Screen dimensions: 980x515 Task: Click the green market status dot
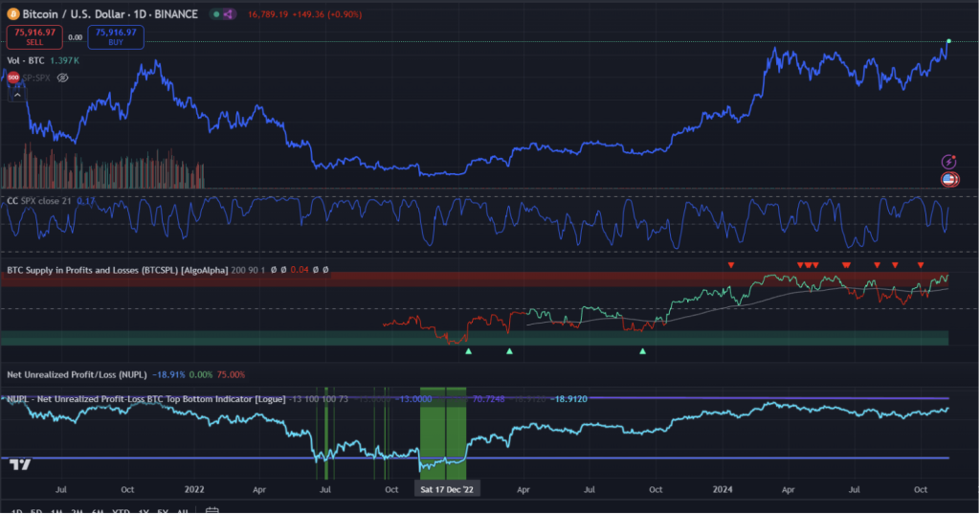pyautogui.click(x=216, y=15)
